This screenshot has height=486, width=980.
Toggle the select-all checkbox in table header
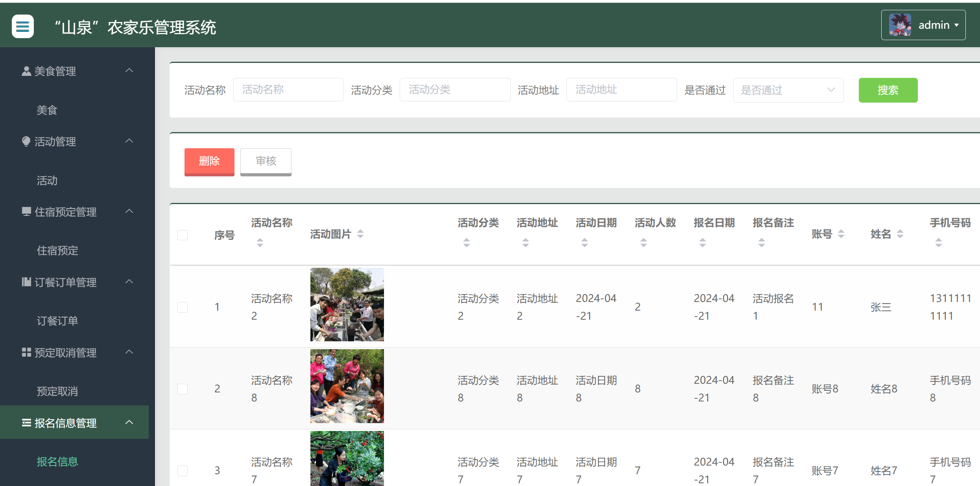pyautogui.click(x=183, y=235)
